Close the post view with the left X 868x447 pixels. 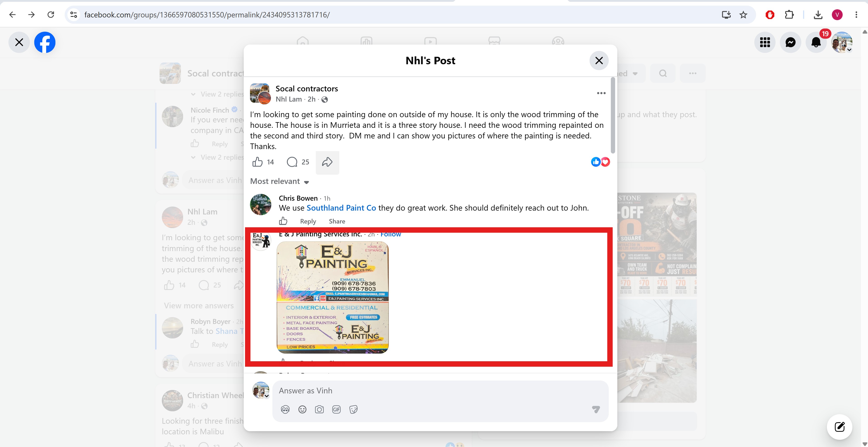click(19, 42)
